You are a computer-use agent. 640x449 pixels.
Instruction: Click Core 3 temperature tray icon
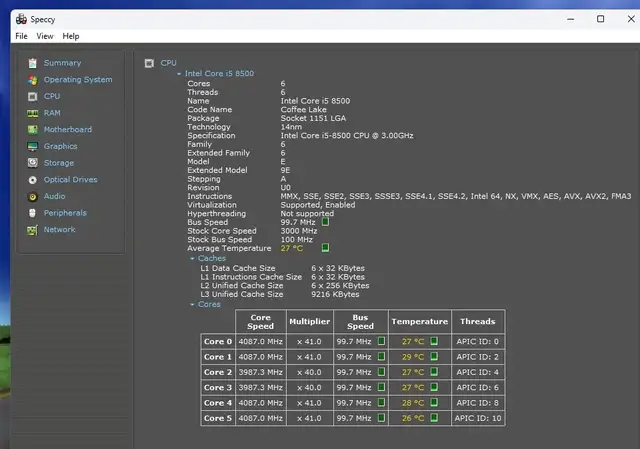click(x=434, y=387)
